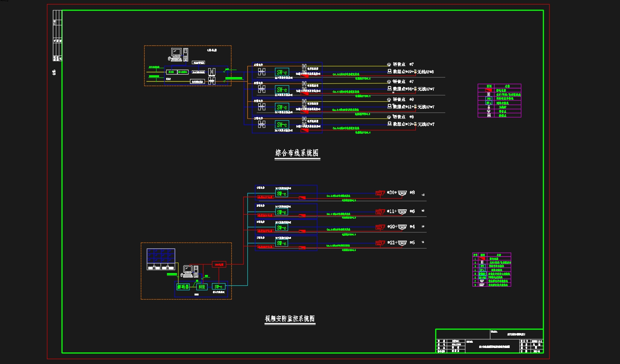Click the lower numbered magenta legend table

(x=492, y=270)
